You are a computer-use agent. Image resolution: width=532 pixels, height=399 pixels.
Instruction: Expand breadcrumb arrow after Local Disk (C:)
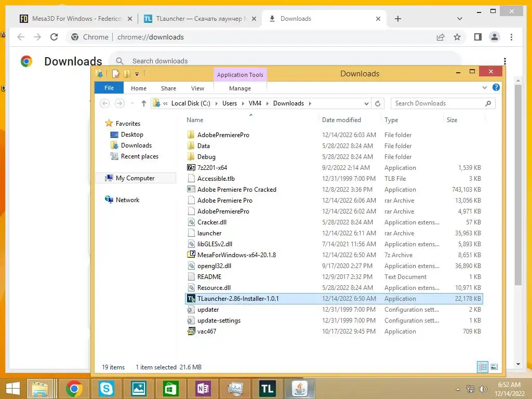click(x=217, y=103)
